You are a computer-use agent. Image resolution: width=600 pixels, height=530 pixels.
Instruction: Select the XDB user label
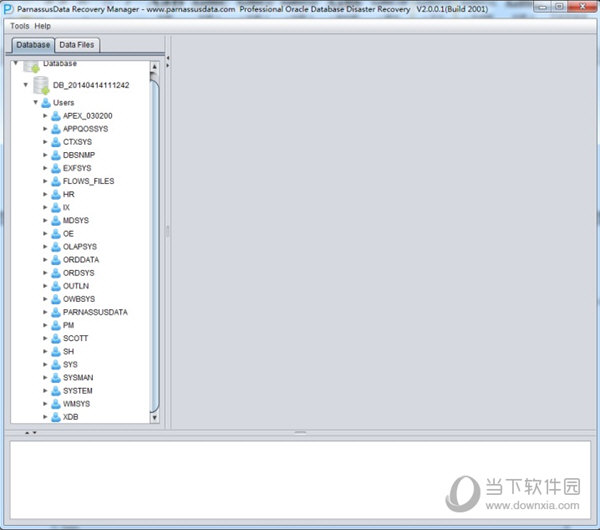(70, 417)
